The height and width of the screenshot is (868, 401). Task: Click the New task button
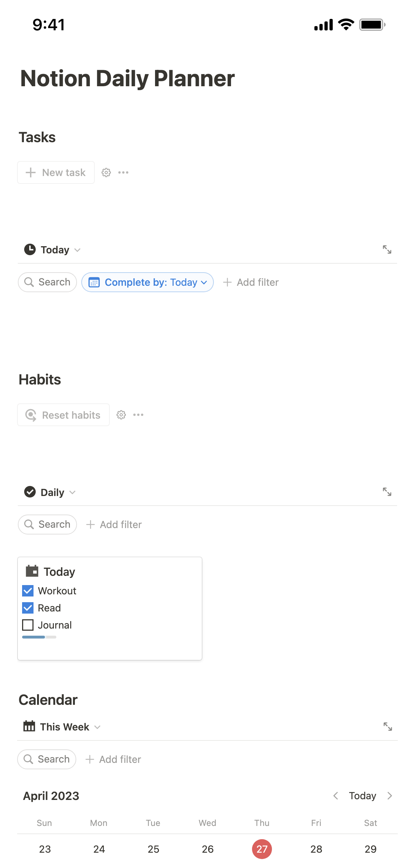point(56,172)
